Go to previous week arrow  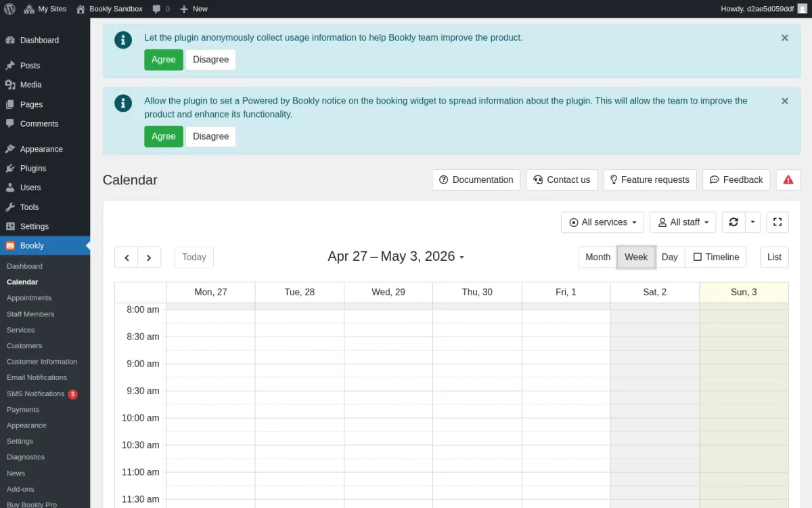pyautogui.click(x=127, y=257)
